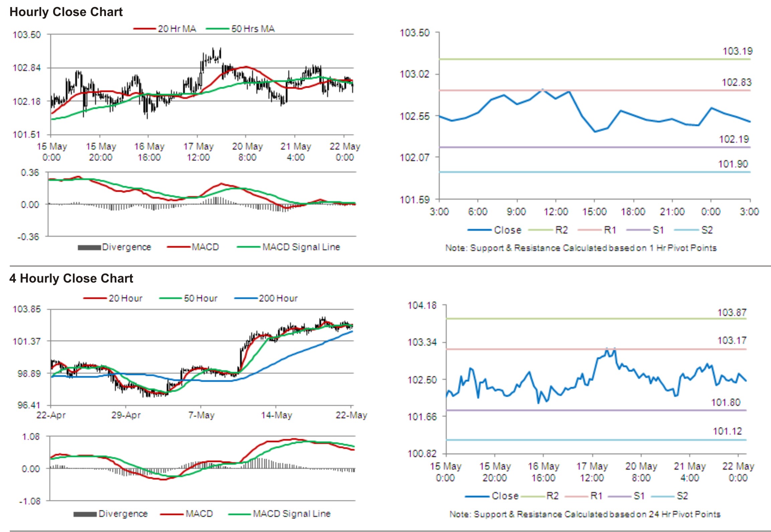Image resolution: width=771 pixels, height=532 pixels.
Task: Click "Divergence" legend under Hourly MACD chart
Action: click(x=126, y=247)
